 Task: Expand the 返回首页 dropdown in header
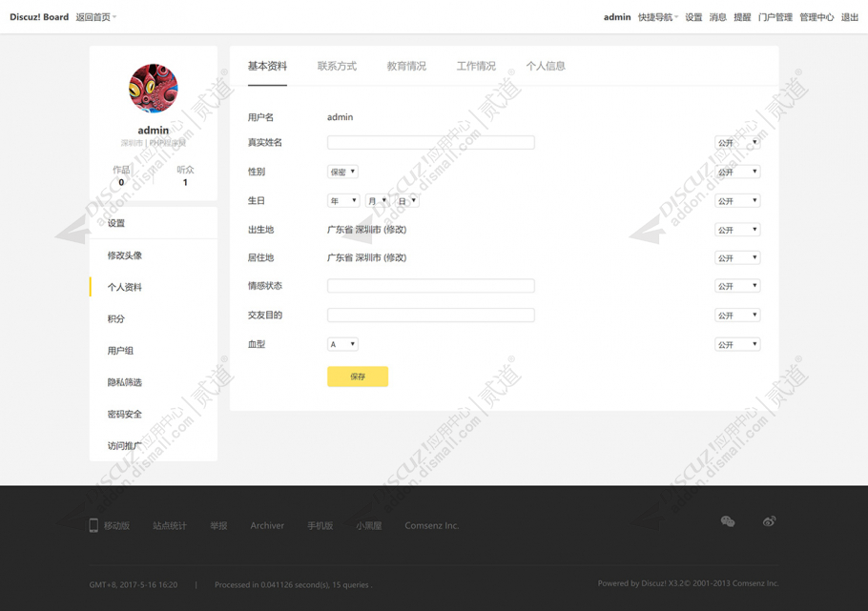[95, 17]
